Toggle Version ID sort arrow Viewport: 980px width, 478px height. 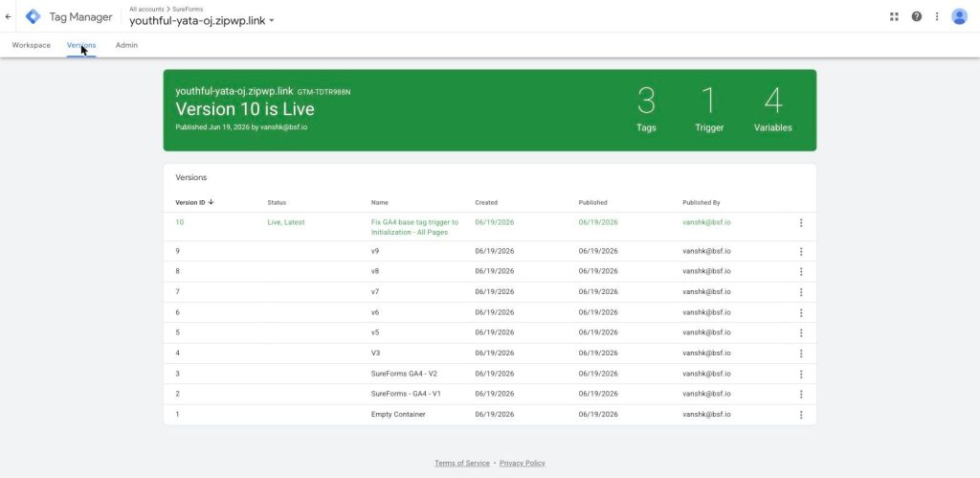[x=212, y=202]
